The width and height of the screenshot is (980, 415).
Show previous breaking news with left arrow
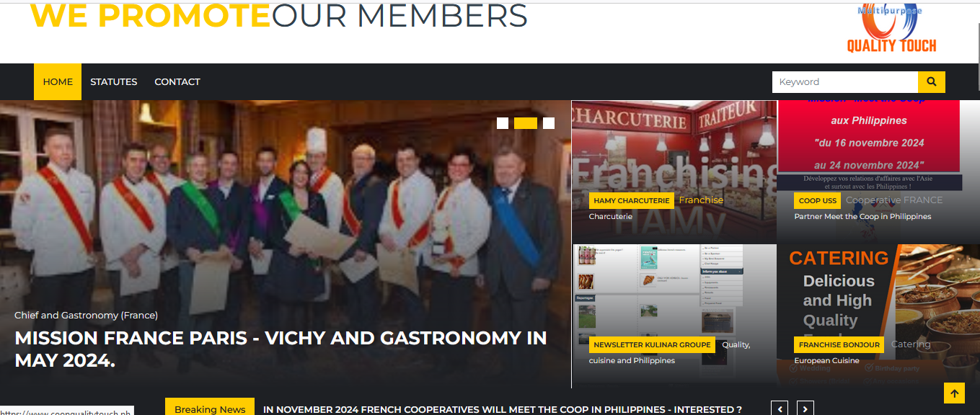tap(780, 409)
